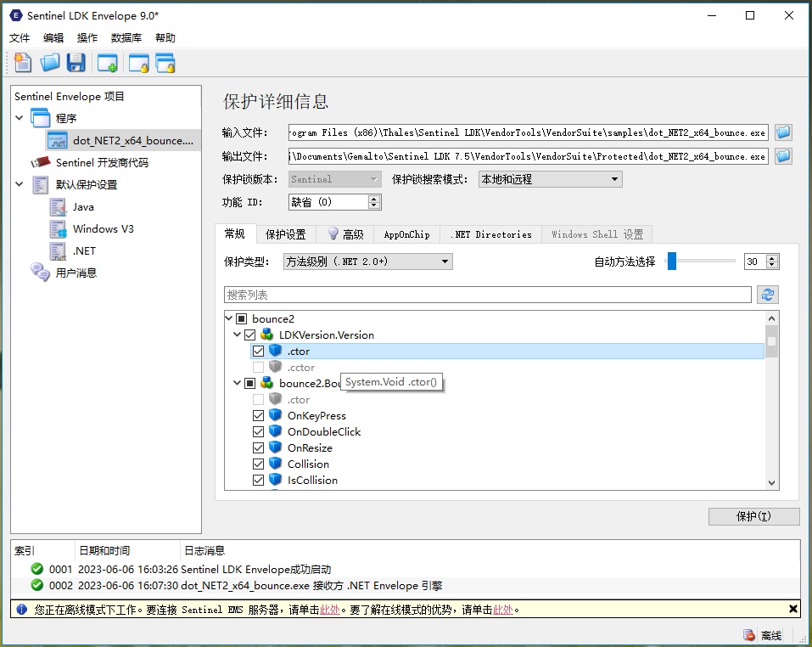Collapse the 默认保护设置 tree node
This screenshot has width=812, height=647.
pyautogui.click(x=20, y=184)
